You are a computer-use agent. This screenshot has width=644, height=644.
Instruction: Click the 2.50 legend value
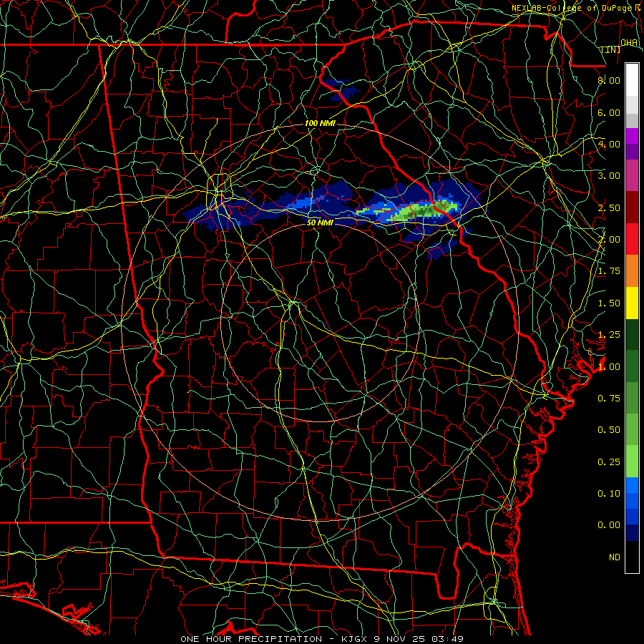click(608, 208)
